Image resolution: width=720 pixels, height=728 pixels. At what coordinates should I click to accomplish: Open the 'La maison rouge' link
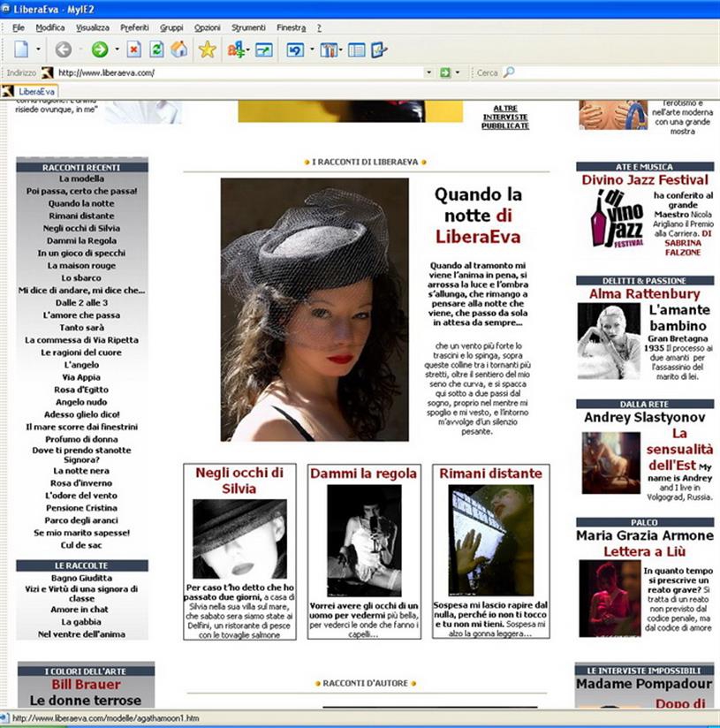click(x=81, y=266)
